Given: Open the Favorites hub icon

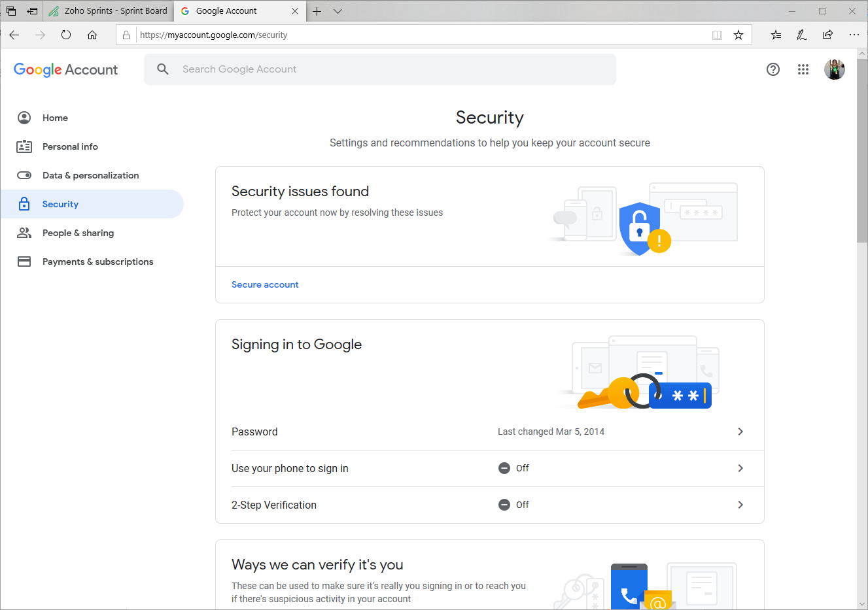Looking at the screenshot, I should (776, 35).
